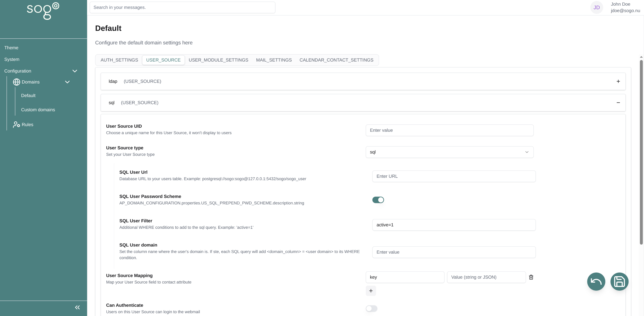Switch to the MAIL_SETTINGS tab
644x316 pixels.
pos(274,60)
